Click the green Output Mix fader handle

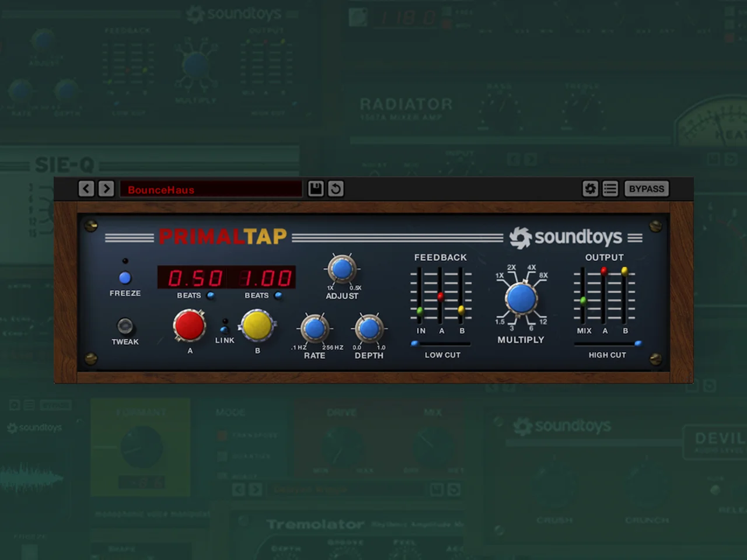point(583,301)
